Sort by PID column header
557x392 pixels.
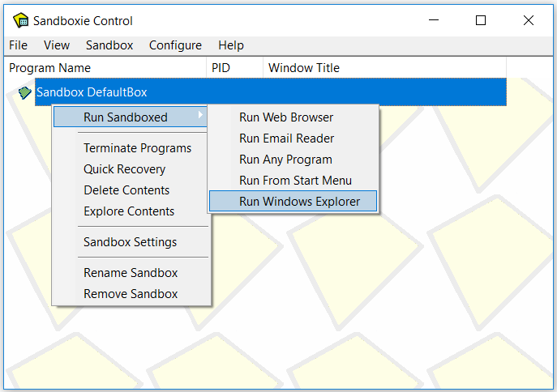tap(235, 68)
